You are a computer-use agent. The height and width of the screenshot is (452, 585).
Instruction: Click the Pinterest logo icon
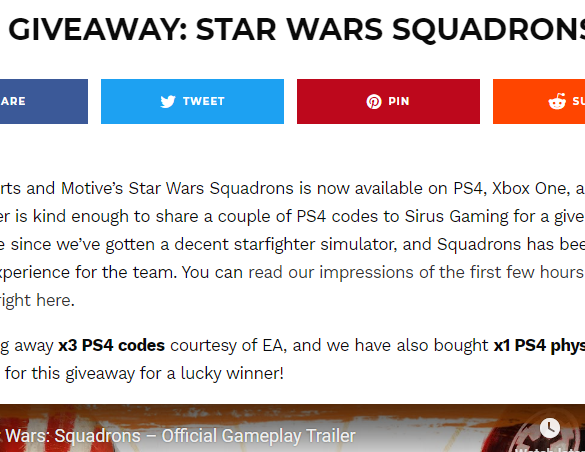coord(374,101)
